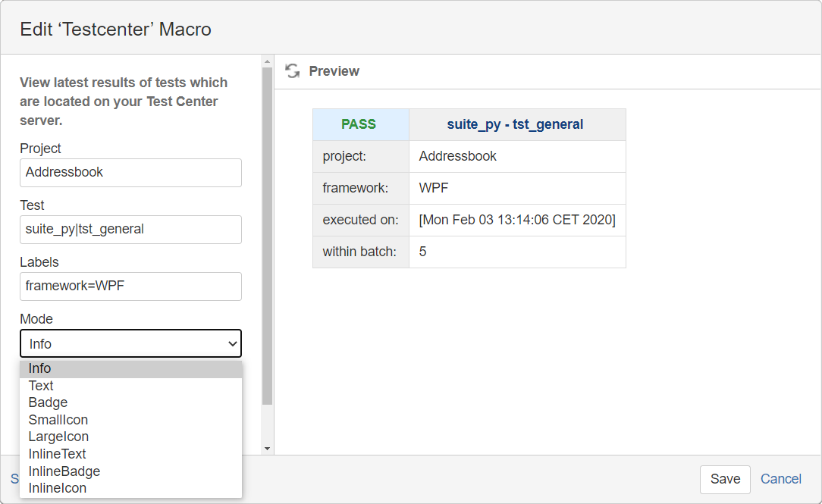Click the PASS status cell in preview
The width and height of the screenshot is (822, 504).
tap(359, 124)
